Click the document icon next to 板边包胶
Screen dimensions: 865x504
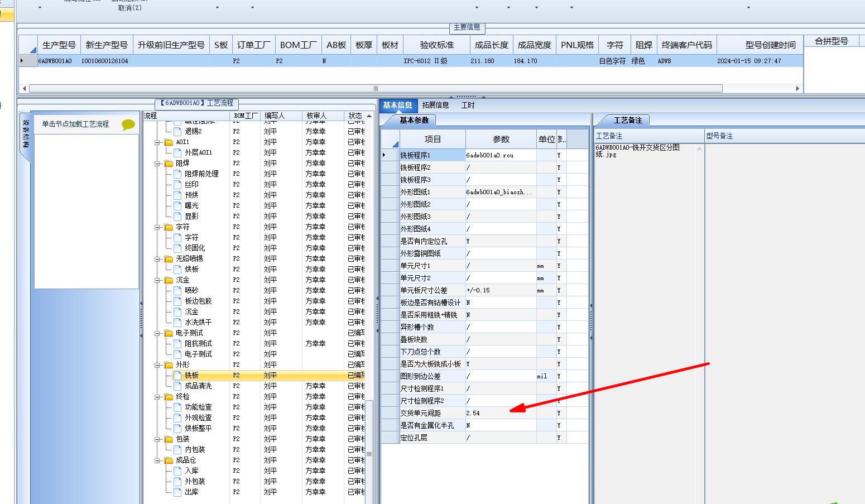tap(177, 301)
